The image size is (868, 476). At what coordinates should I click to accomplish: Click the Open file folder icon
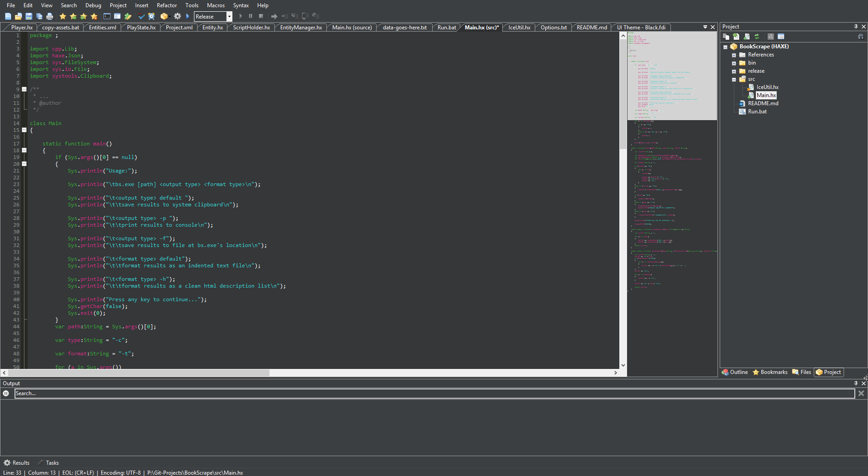pyautogui.click(x=18, y=16)
